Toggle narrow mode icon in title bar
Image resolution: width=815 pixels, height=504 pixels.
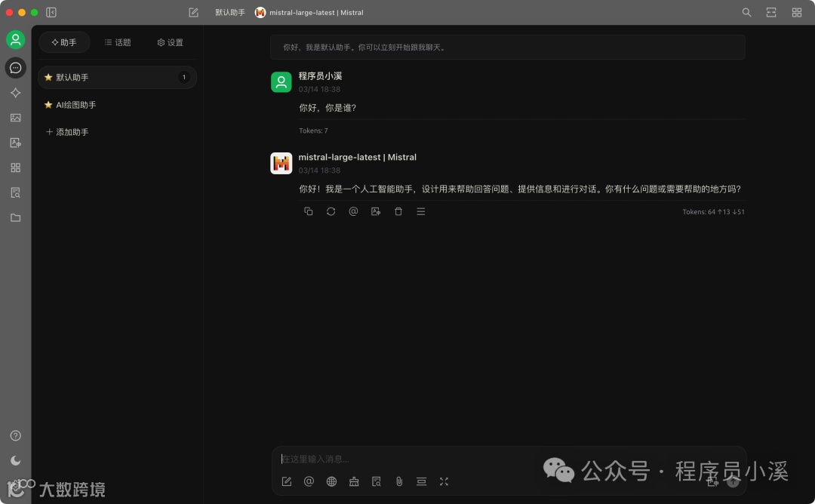pyautogui.click(x=771, y=13)
